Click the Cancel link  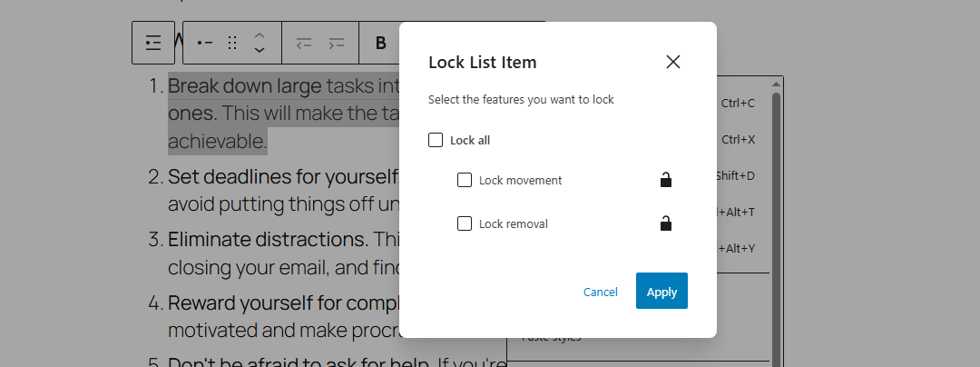[x=600, y=292]
